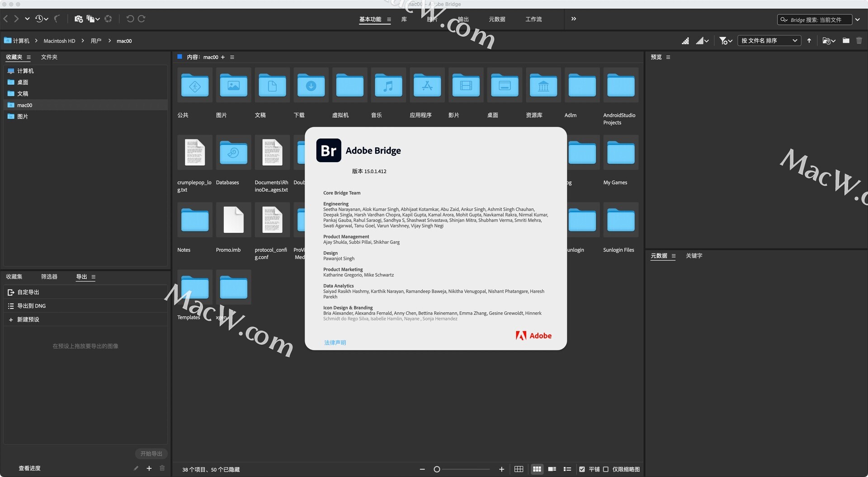Open the recent files clock dropdown
The height and width of the screenshot is (477, 868).
[42, 19]
